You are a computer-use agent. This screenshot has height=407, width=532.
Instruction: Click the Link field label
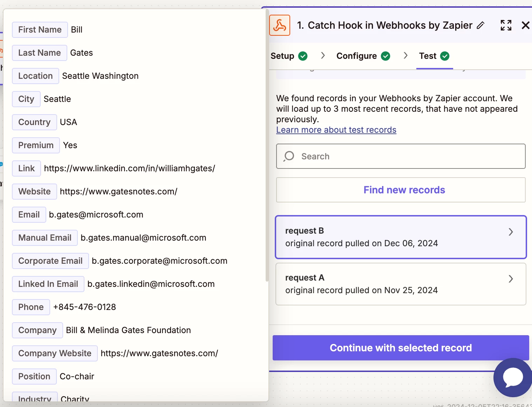(x=27, y=168)
